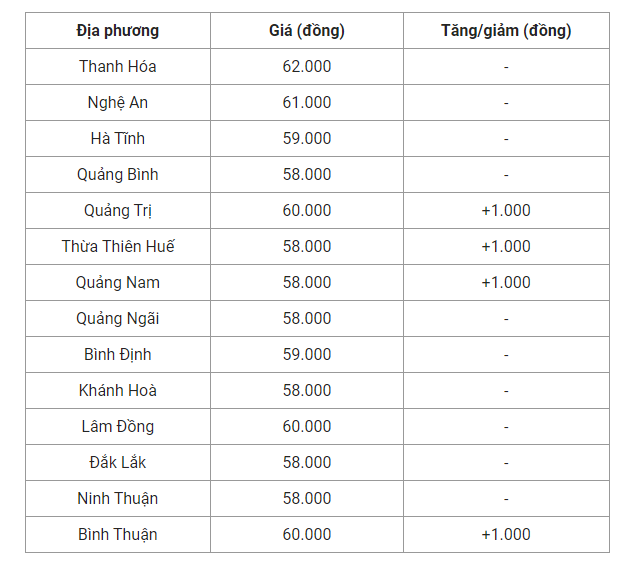This screenshot has width=634, height=569.
Task: Click the Bình Thuận cell
Action: click(117, 535)
